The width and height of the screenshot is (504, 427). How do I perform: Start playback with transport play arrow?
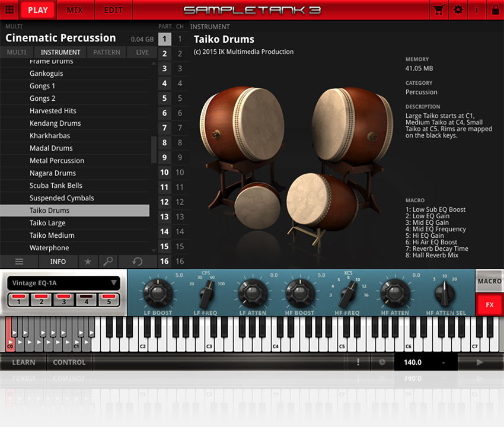(x=480, y=362)
